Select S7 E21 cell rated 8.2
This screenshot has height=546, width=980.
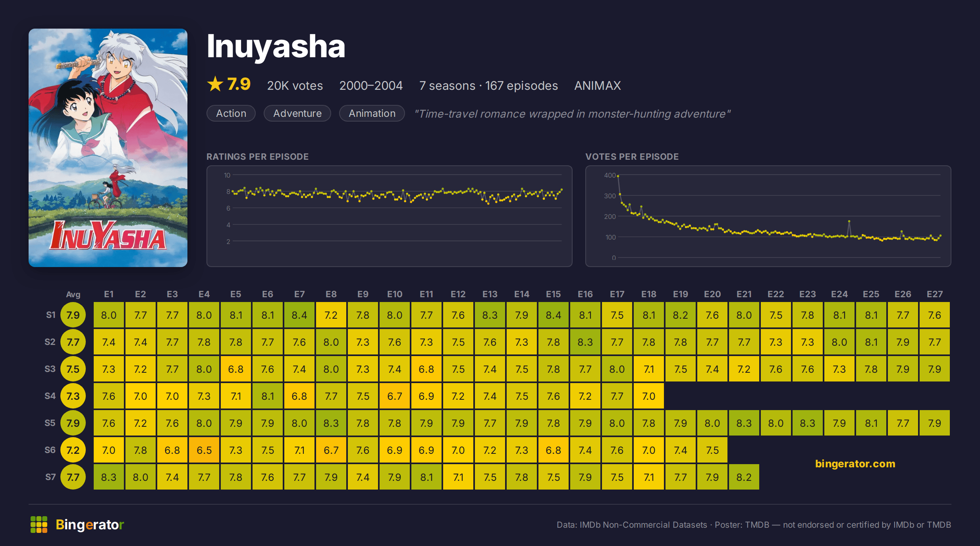click(744, 477)
